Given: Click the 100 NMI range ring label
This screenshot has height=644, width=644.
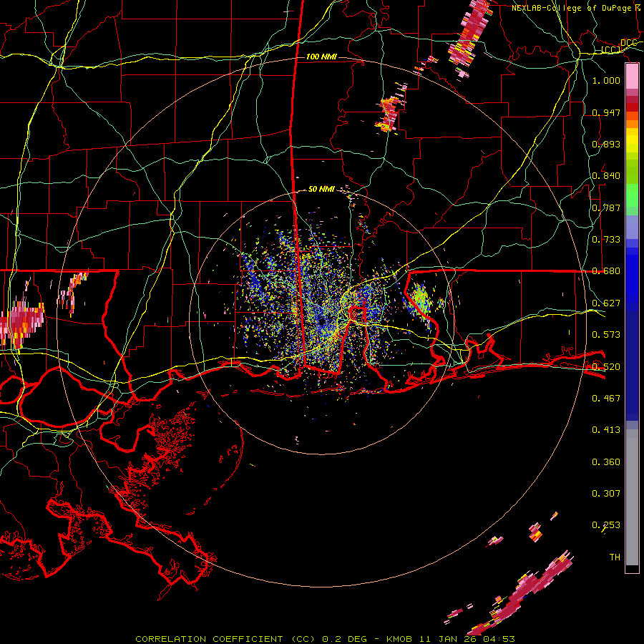Looking at the screenshot, I should (x=321, y=57).
